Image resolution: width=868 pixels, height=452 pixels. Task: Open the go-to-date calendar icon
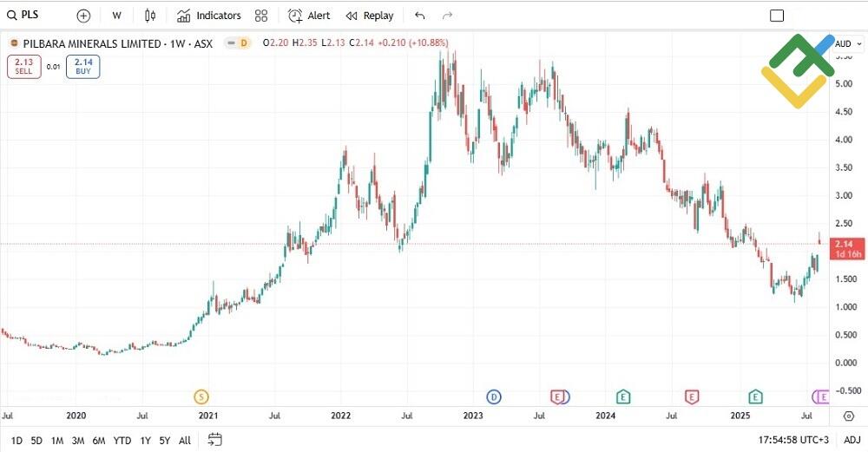pos(214,440)
